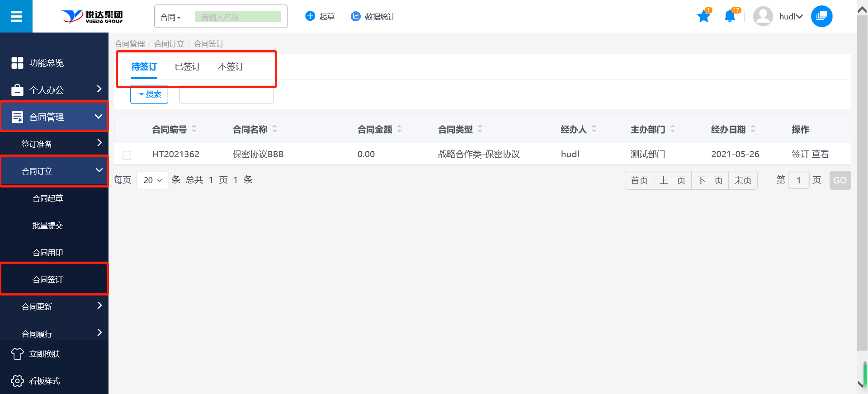The width and height of the screenshot is (868, 394).
Task: Click the 功能总览 grid icon
Action: tap(17, 63)
